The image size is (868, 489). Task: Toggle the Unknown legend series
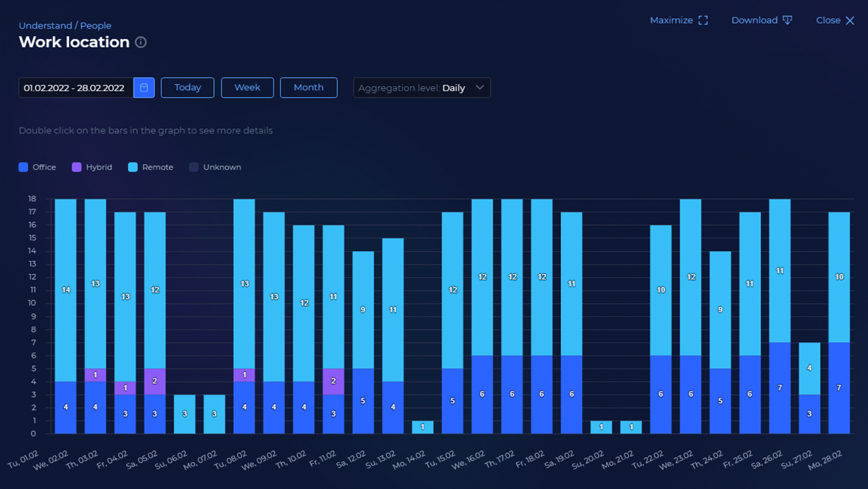coord(215,167)
